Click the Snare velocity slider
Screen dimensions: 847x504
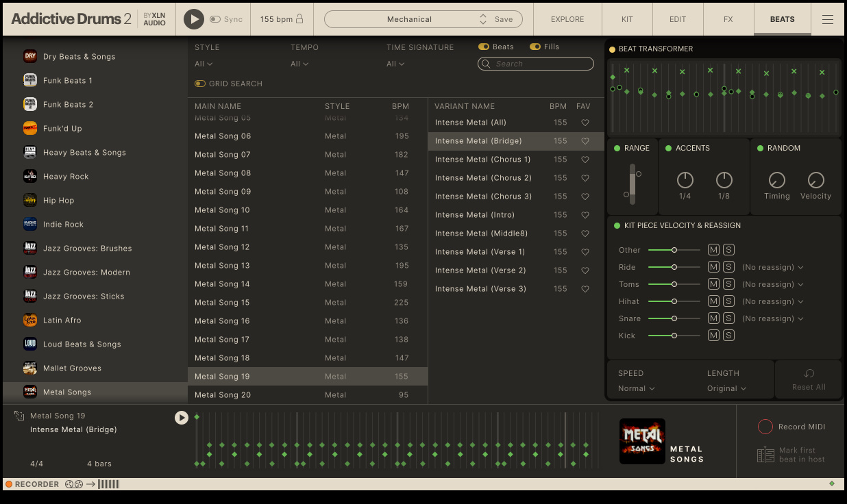pos(674,318)
